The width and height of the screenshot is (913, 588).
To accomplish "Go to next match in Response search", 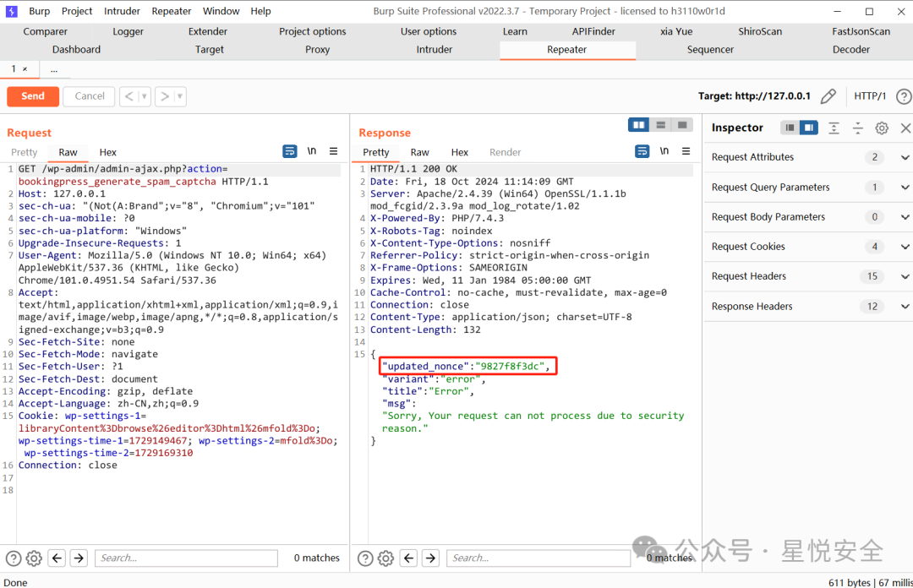I will (x=430, y=558).
